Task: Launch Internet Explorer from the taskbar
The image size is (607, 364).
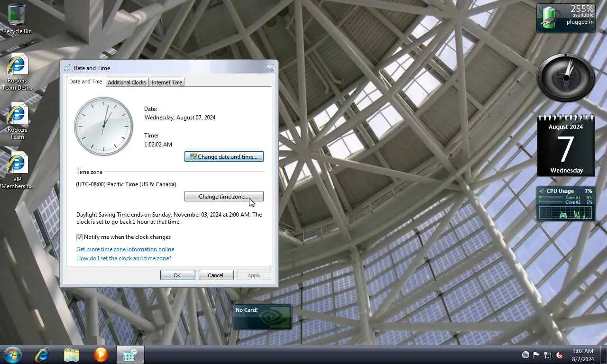Action: (x=42, y=355)
